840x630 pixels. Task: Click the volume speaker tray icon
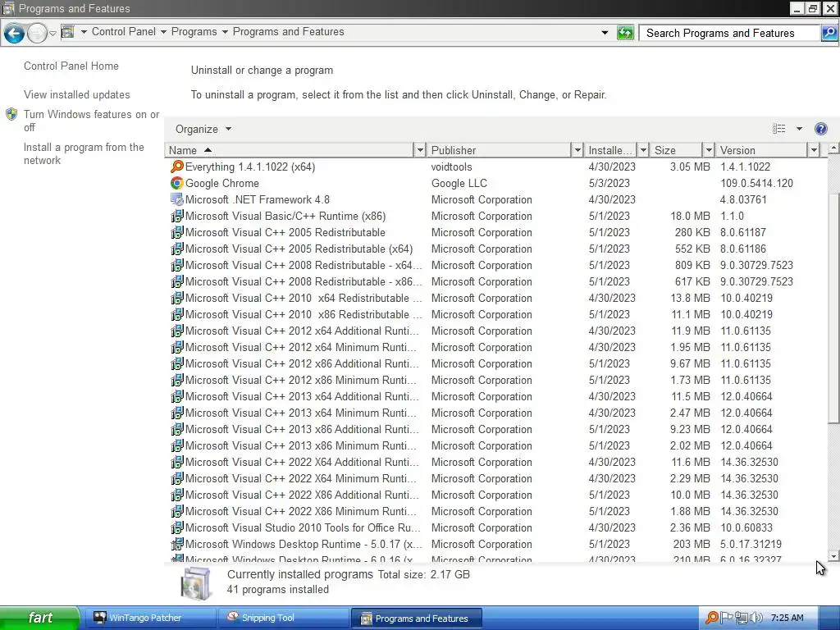[756, 618]
